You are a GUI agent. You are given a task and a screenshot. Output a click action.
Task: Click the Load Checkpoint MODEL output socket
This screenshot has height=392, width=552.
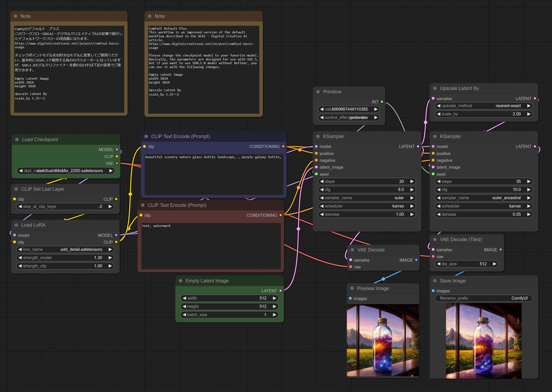coord(117,150)
